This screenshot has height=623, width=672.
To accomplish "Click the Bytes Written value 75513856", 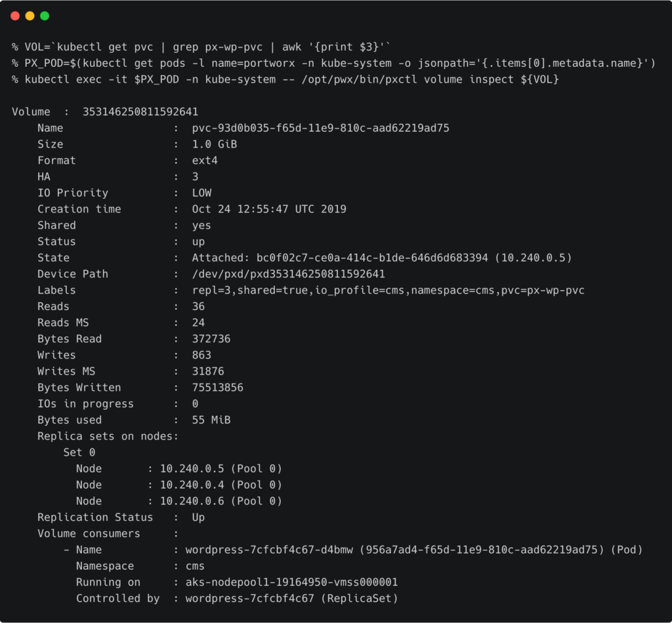I will (217, 388).
